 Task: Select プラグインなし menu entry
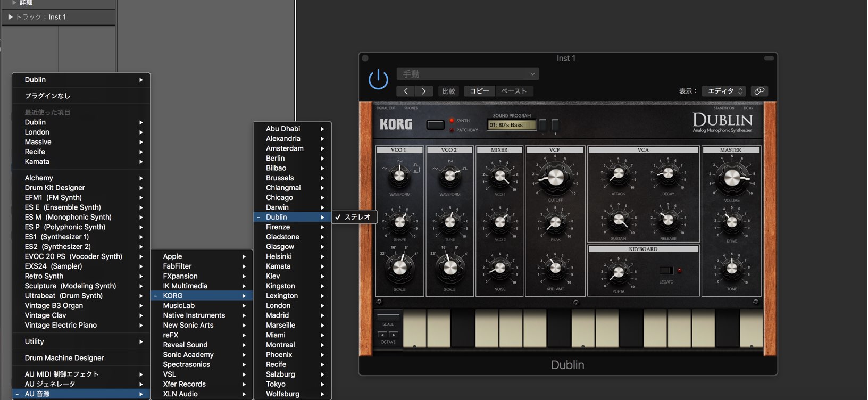pos(81,96)
